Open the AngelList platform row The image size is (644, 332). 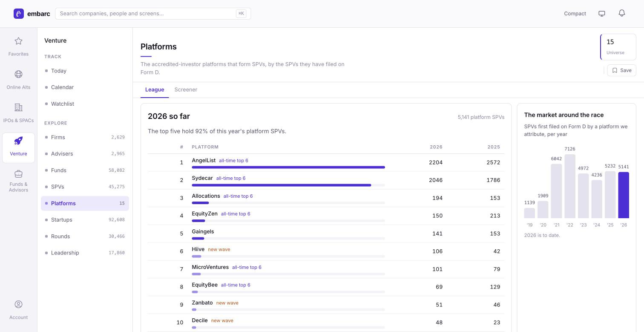(326, 162)
